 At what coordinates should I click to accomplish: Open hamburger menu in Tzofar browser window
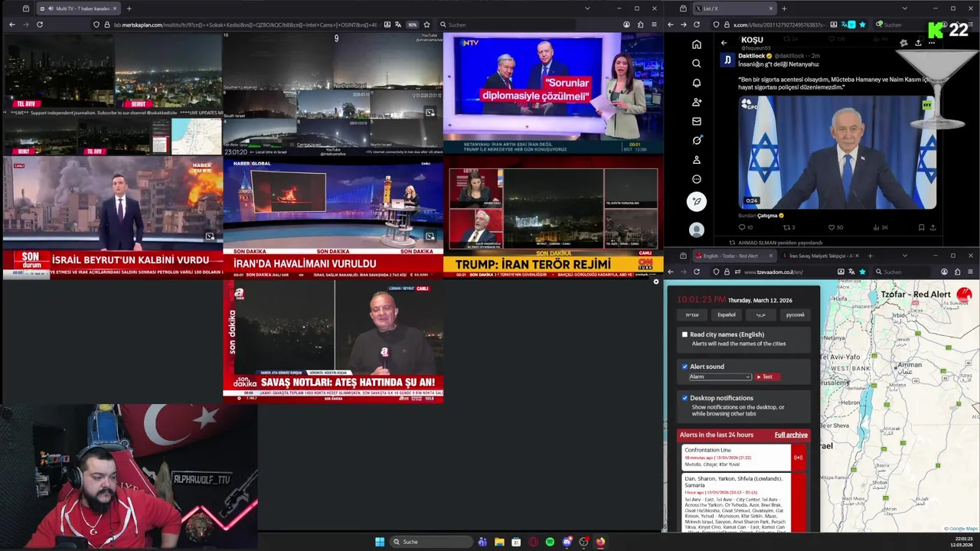pyautogui.click(x=971, y=272)
